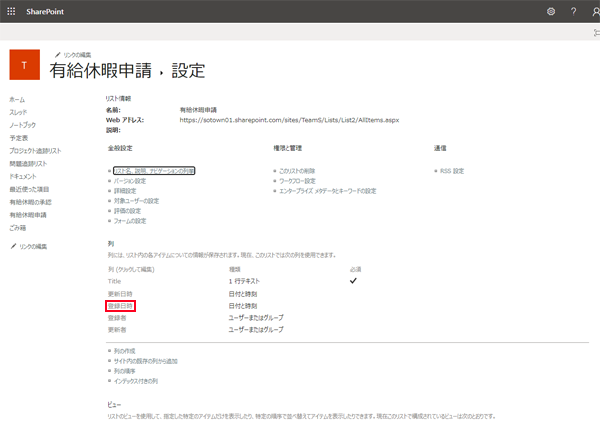Open ワークフロー設定 link

pyautogui.click(x=297, y=181)
